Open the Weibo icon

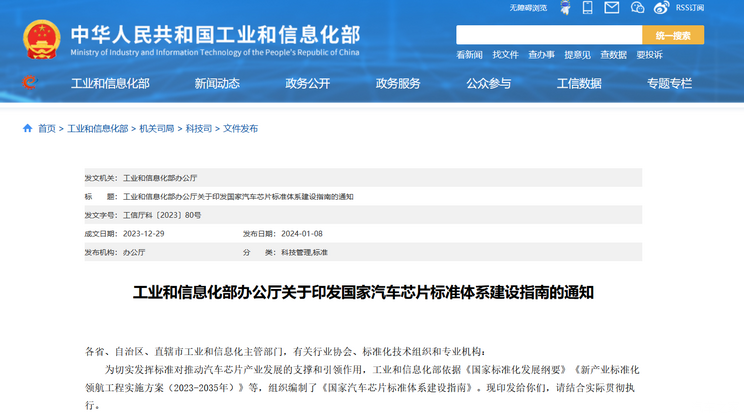tap(661, 8)
